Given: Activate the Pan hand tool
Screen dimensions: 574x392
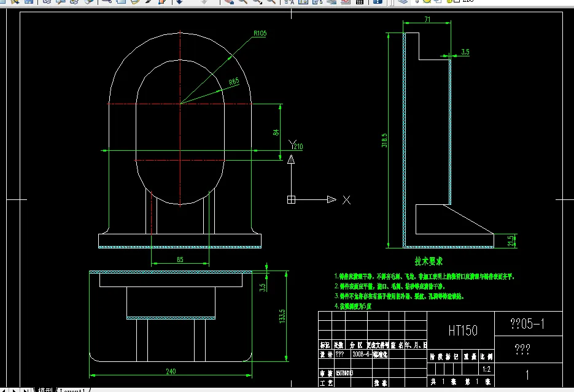Looking at the screenshot, I should pyautogui.click(x=229, y=2).
